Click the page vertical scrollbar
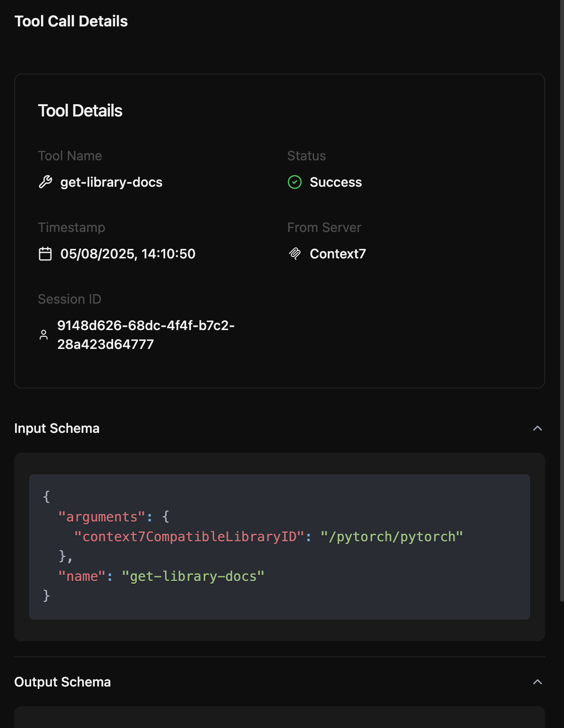 pos(562,302)
